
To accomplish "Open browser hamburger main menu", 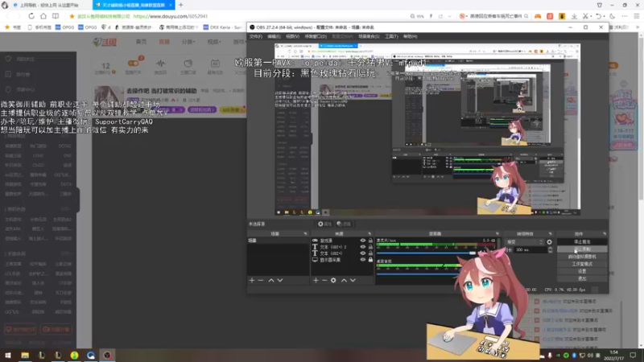I will [636, 16].
